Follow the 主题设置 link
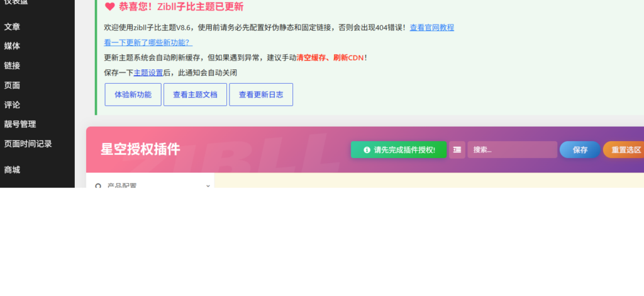 [x=148, y=73]
